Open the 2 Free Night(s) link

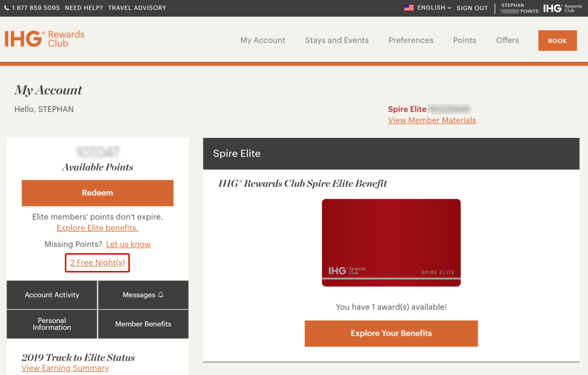tap(97, 263)
